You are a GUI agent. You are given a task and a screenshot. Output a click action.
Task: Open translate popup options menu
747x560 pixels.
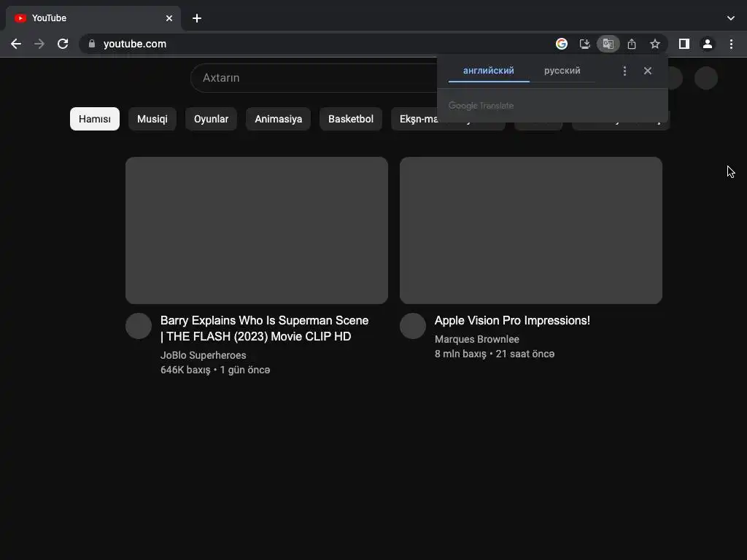tap(624, 71)
